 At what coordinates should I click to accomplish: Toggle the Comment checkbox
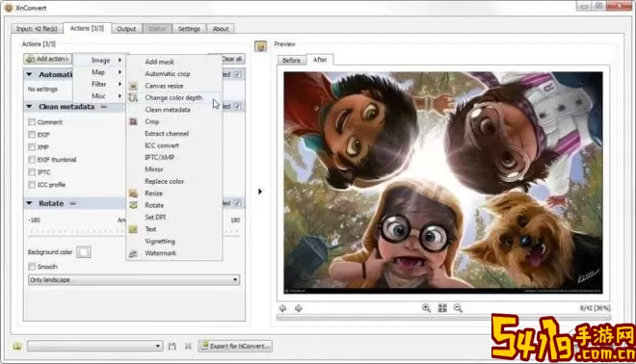pos(32,122)
